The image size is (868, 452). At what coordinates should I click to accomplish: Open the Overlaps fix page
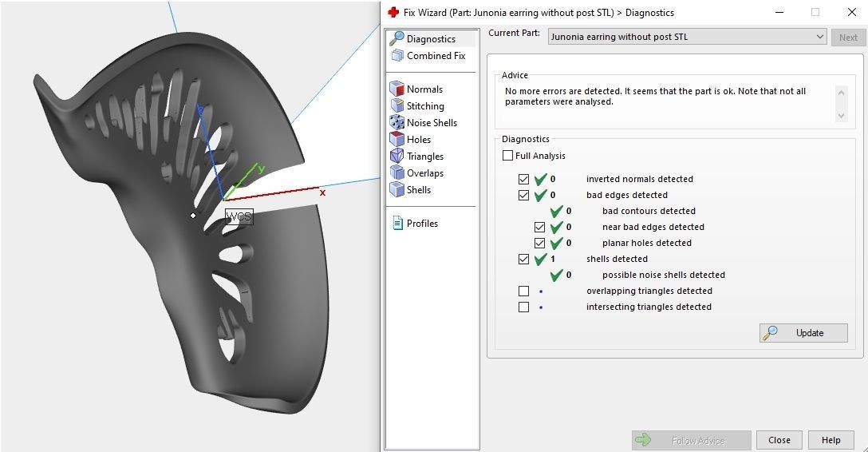(x=425, y=172)
